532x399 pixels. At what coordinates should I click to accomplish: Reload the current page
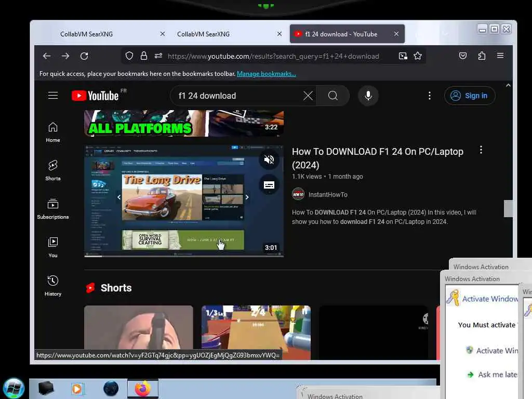tap(84, 56)
